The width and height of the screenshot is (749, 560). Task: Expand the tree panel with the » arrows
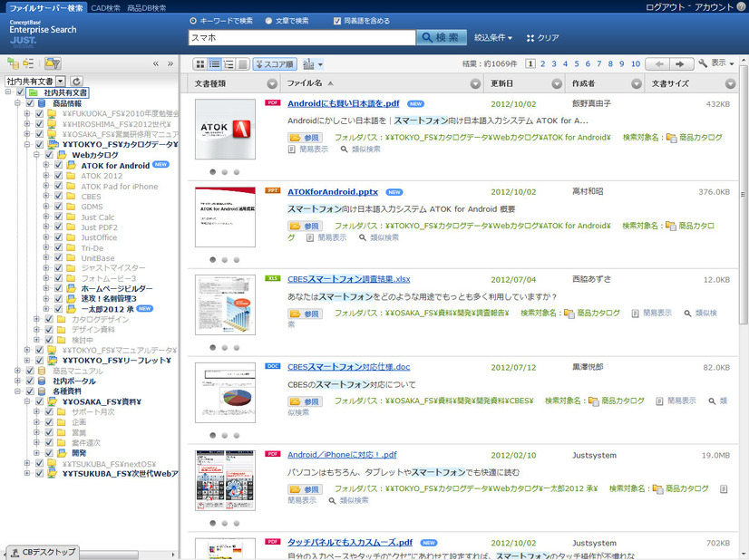170,63
